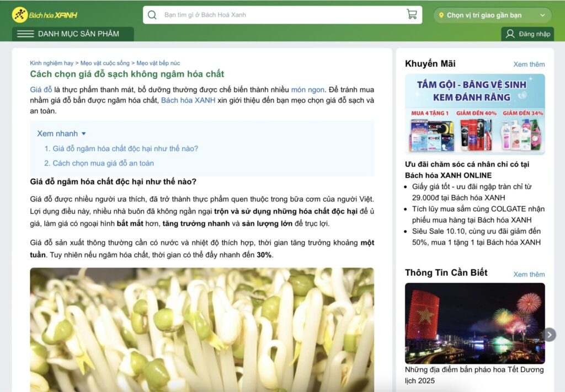The width and height of the screenshot is (565, 392).
Task: Click Xem thêm beside Thông Tin Cần Biết
Action: pos(529,274)
